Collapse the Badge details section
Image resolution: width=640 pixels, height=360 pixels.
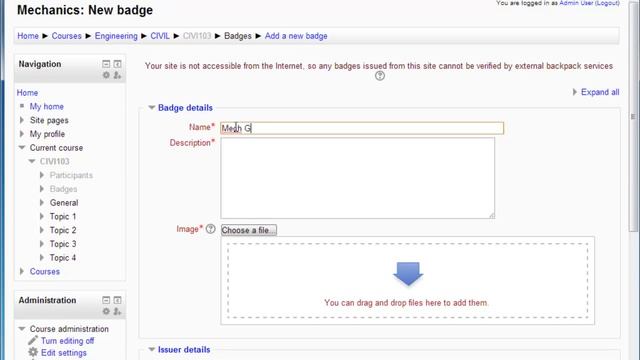point(151,108)
